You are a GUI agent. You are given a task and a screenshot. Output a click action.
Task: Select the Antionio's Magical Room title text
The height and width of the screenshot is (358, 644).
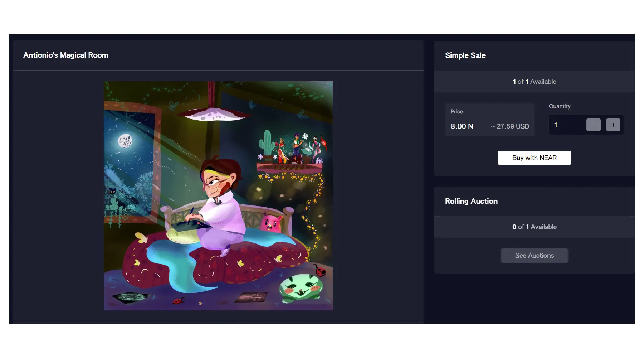click(x=66, y=55)
